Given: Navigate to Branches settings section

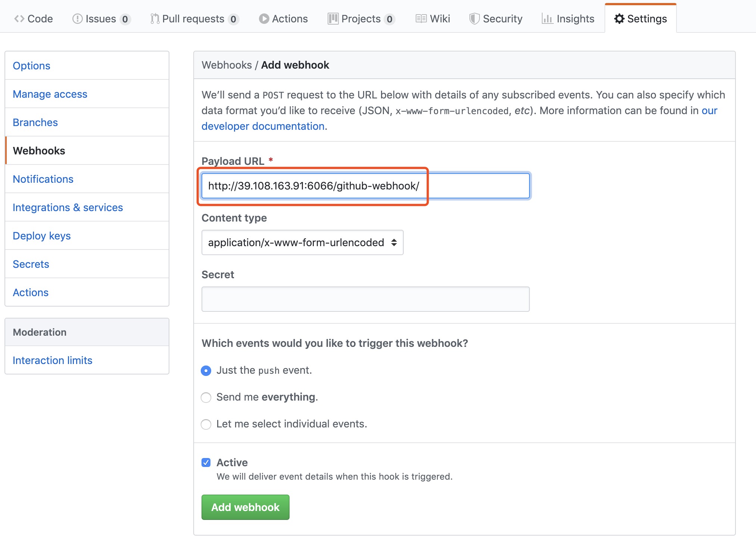Looking at the screenshot, I should pyautogui.click(x=35, y=122).
